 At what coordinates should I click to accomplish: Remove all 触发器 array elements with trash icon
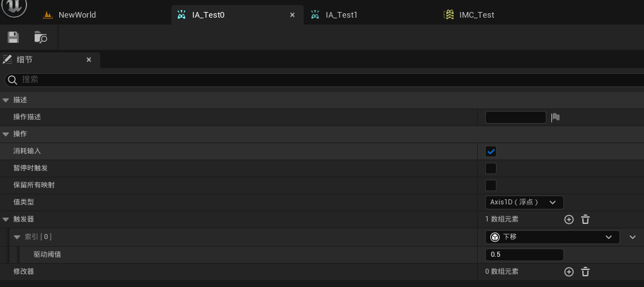585,220
